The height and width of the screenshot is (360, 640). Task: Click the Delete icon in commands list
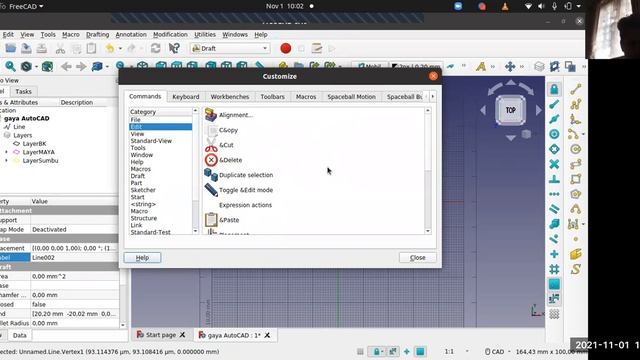tap(211, 160)
